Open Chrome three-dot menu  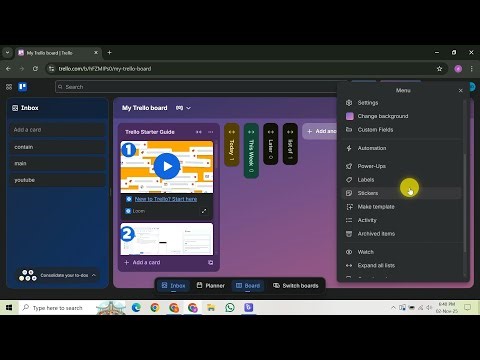pyautogui.click(x=471, y=69)
